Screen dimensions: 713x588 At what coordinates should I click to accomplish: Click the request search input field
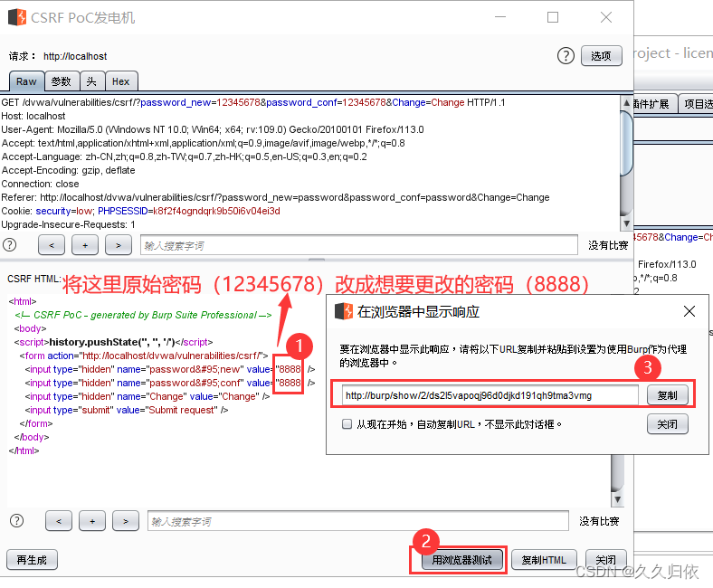coord(359,245)
